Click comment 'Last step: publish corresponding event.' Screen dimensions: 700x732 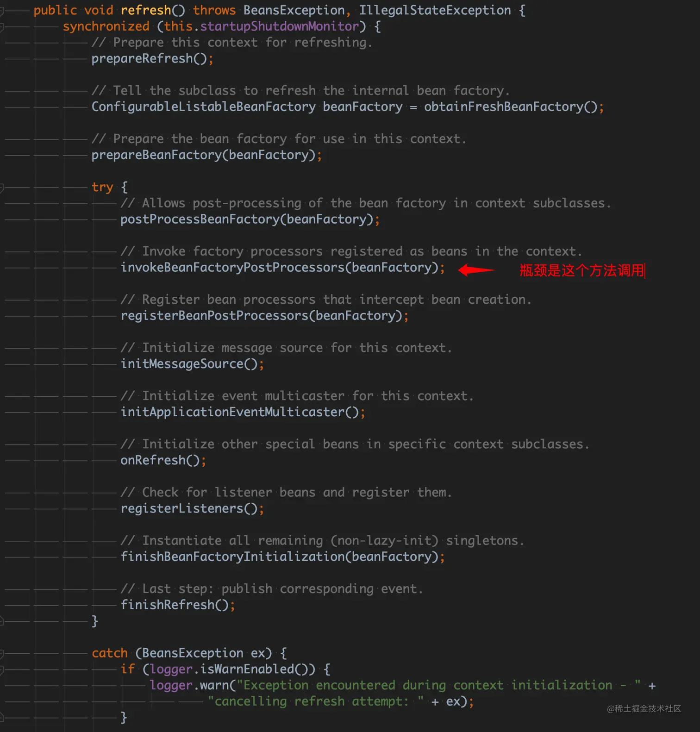(272, 588)
